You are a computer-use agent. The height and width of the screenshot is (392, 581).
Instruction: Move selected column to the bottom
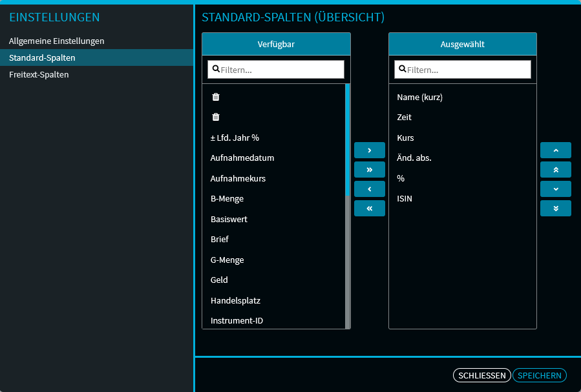point(555,208)
